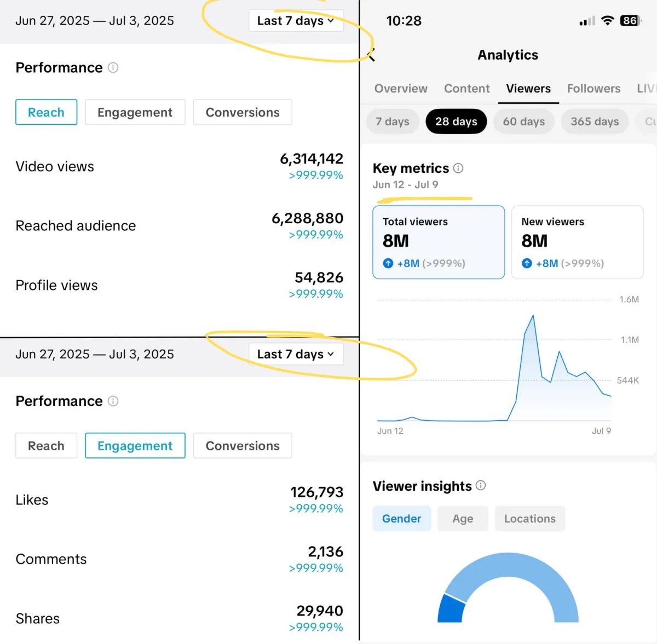Choose the 60 days range pill

pyautogui.click(x=524, y=121)
